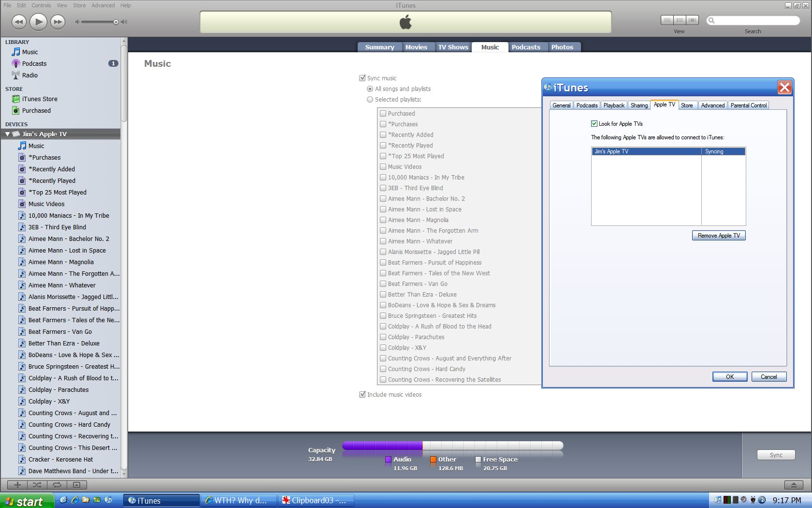
Task: Click the Eject button at bottom right
Action: tap(793, 485)
